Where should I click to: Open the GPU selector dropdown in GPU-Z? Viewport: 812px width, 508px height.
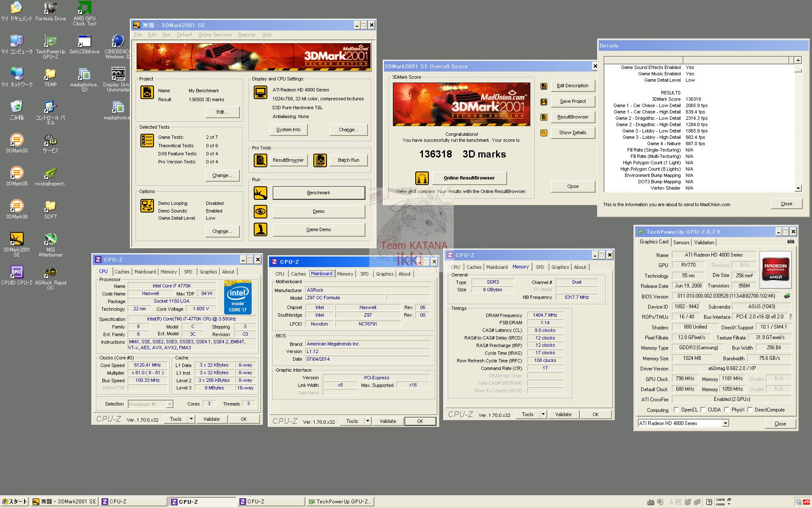point(725,423)
